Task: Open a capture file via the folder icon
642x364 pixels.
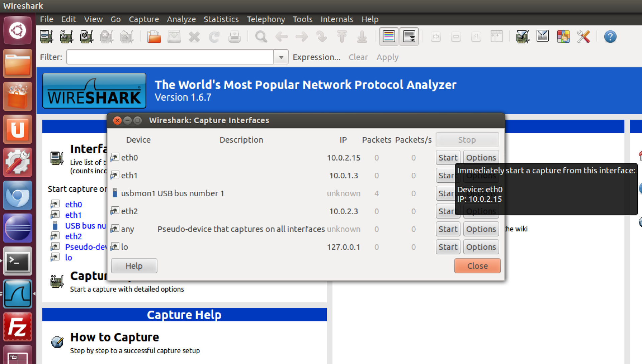Action: 154,37
